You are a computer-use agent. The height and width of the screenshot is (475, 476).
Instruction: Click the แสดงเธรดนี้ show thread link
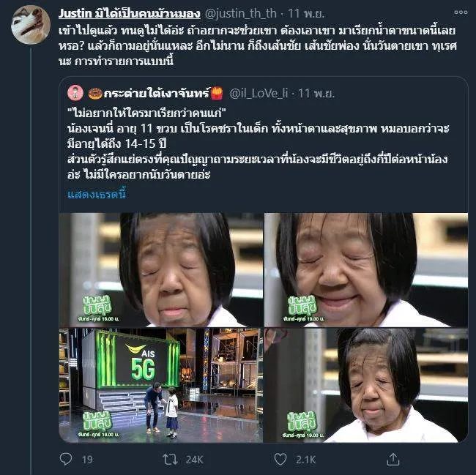[97, 194]
